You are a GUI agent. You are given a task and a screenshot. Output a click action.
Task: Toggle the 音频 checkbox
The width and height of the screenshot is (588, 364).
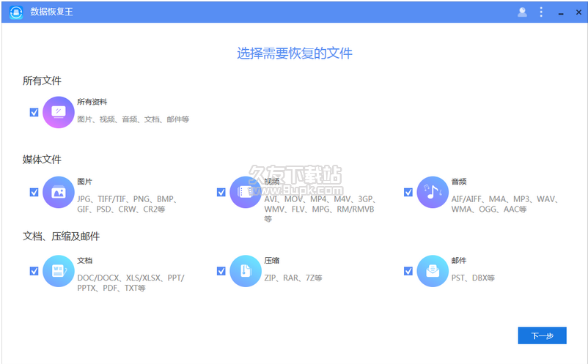coord(408,192)
